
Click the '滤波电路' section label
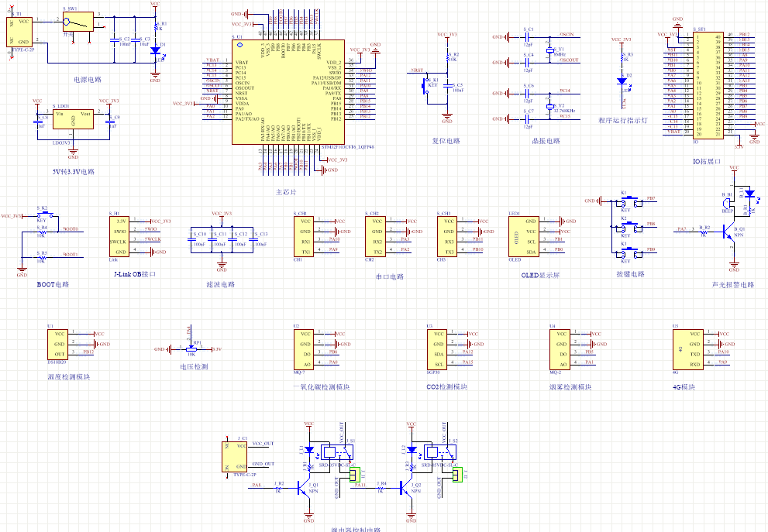(220, 284)
